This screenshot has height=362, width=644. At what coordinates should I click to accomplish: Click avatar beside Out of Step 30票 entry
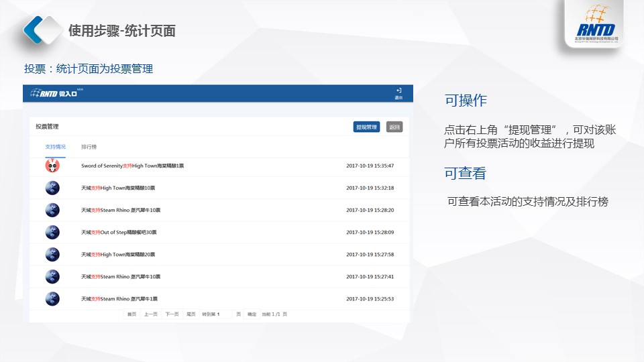[52, 232]
